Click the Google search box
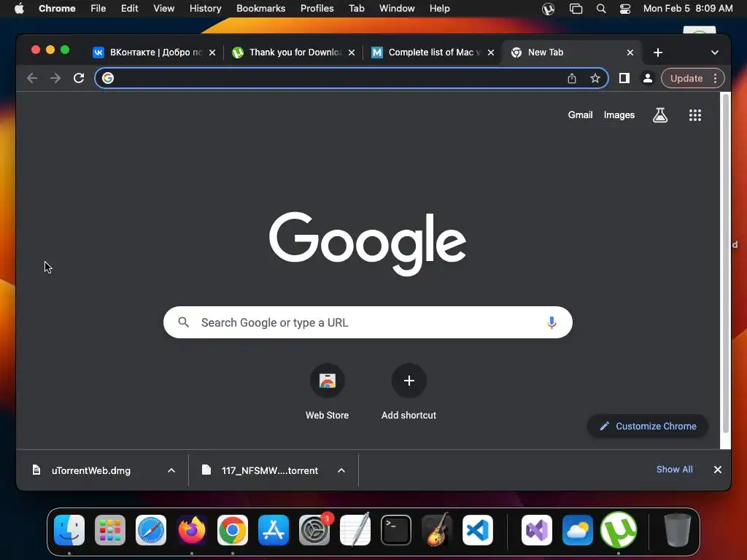This screenshot has width=747, height=560. click(368, 322)
